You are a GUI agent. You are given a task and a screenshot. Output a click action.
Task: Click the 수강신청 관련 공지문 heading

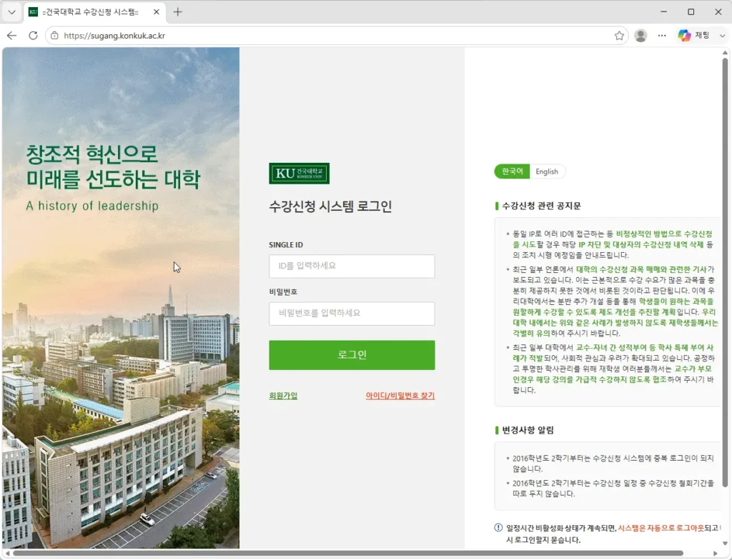click(541, 206)
